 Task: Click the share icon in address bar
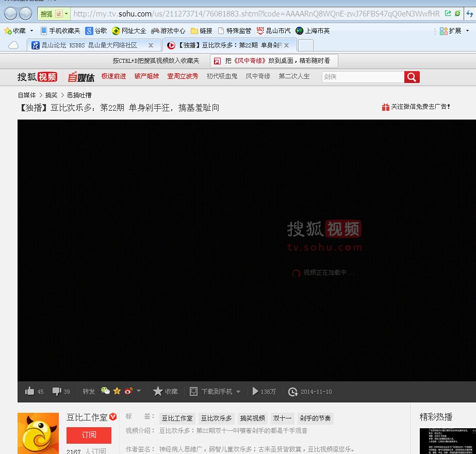pyautogui.click(x=448, y=13)
